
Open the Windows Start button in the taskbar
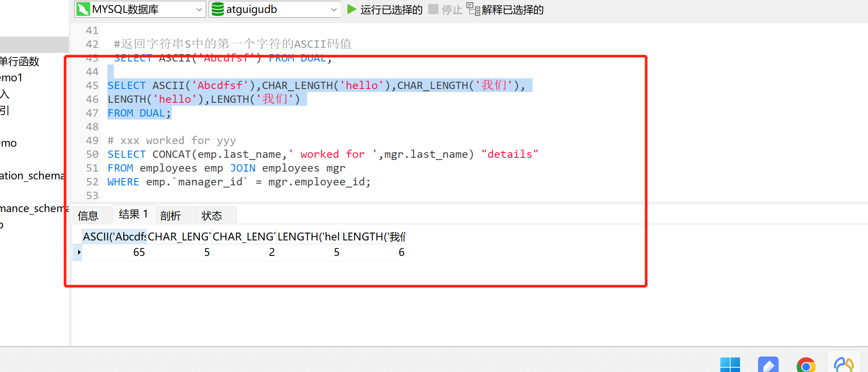point(730,365)
